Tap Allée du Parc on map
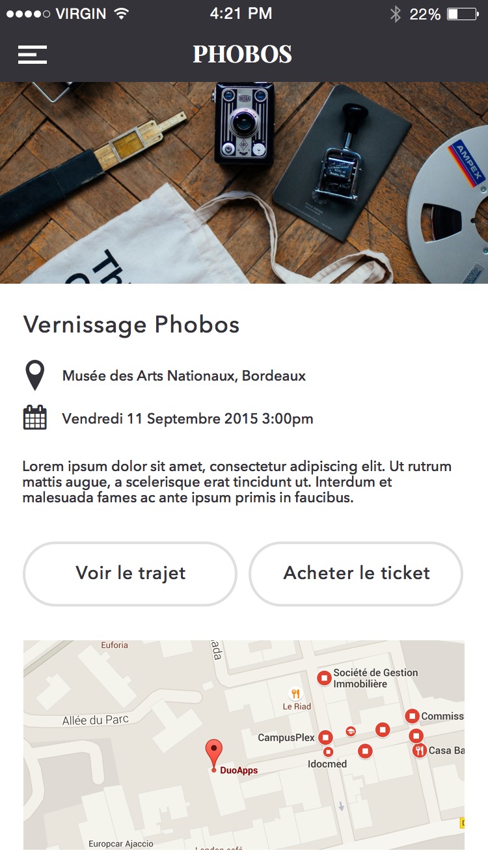This screenshot has height=868, width=488. point(96,720)
